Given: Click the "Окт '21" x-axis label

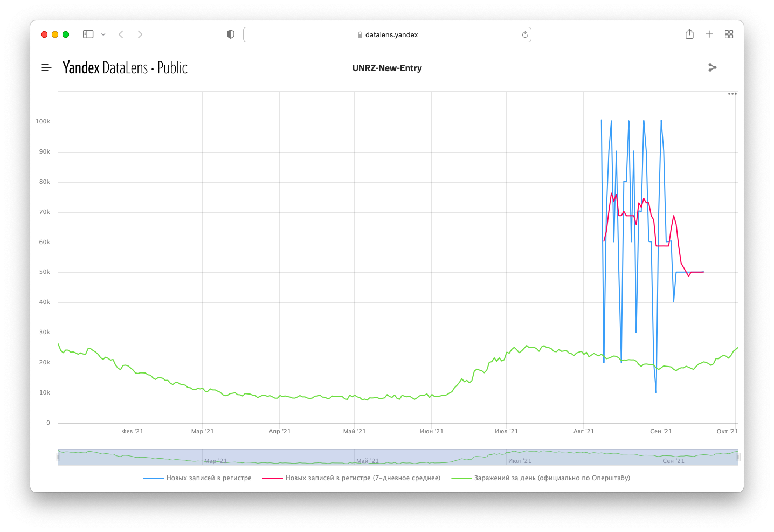Looking at the screenshot, I should [x=727, y=431].
